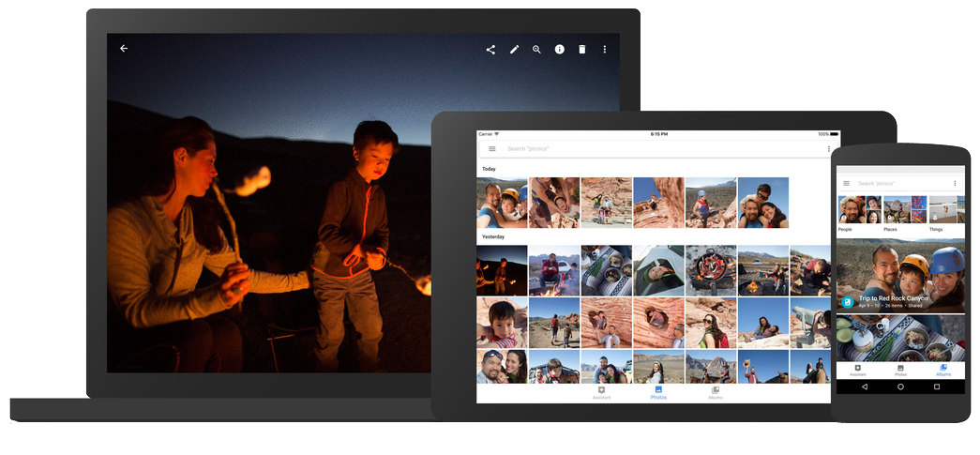Screen dimensions: 980x455
Task: Click the back arrow on the laptop photo viewer
Action: coord(124,49)
